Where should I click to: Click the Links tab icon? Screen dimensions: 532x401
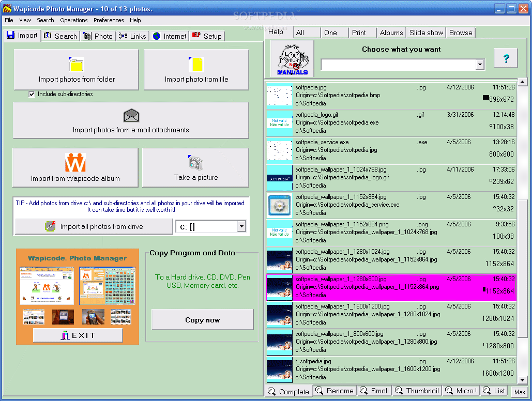pos(123,36)
